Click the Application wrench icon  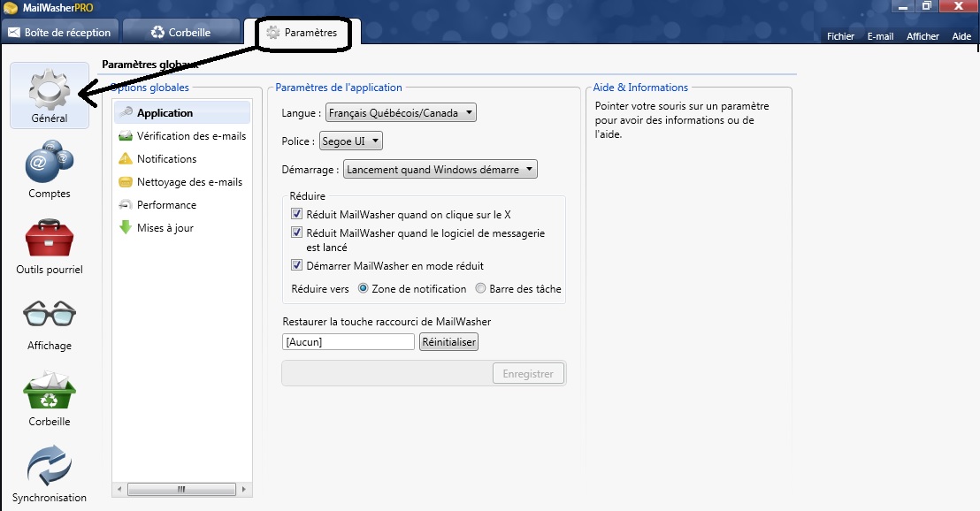[126, 112]
